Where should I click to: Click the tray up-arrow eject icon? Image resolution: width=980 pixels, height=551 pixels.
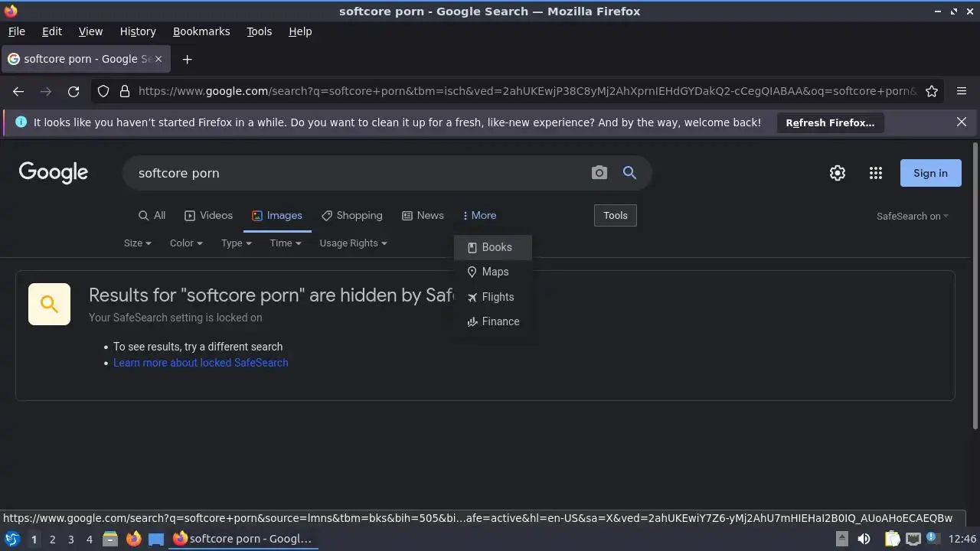(x=841, y=539)
